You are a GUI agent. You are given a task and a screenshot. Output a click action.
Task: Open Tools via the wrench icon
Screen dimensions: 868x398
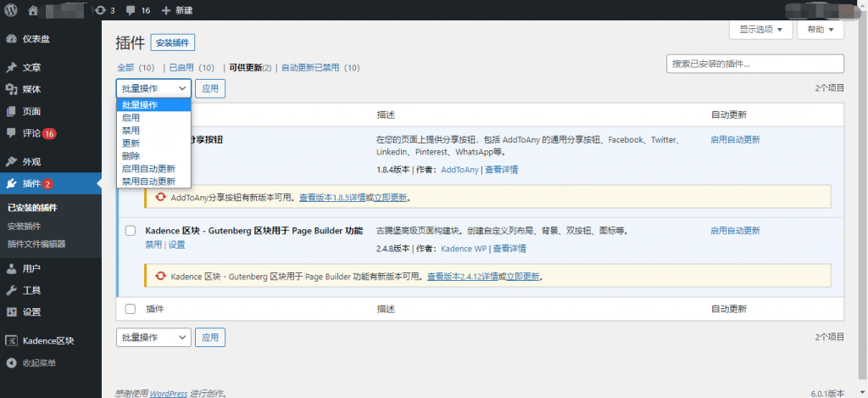[x=11, y=290]
